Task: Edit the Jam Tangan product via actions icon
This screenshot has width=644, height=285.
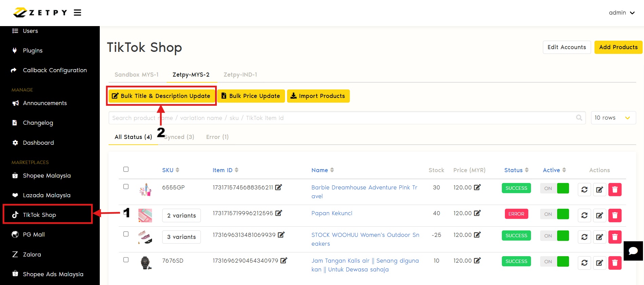Action: click(x=600, y=263)
